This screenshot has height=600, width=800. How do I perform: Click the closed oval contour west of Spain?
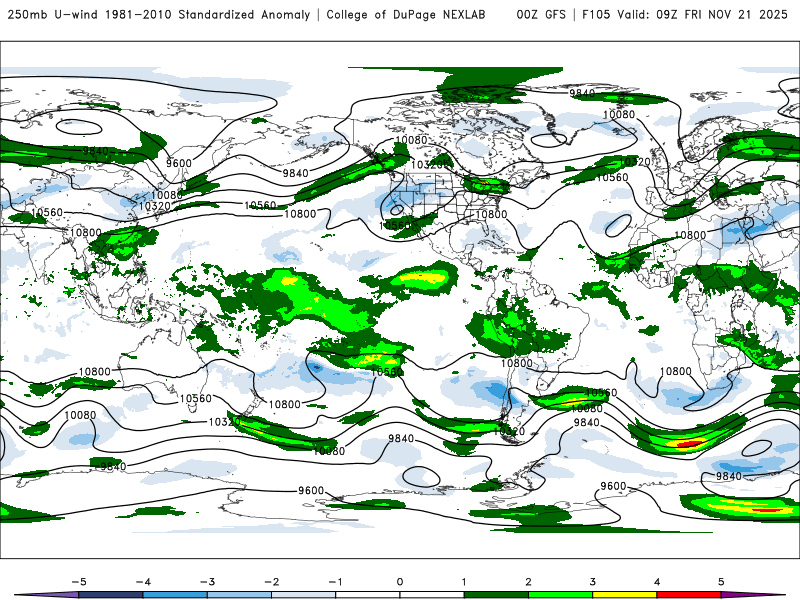tap(618, 225)
